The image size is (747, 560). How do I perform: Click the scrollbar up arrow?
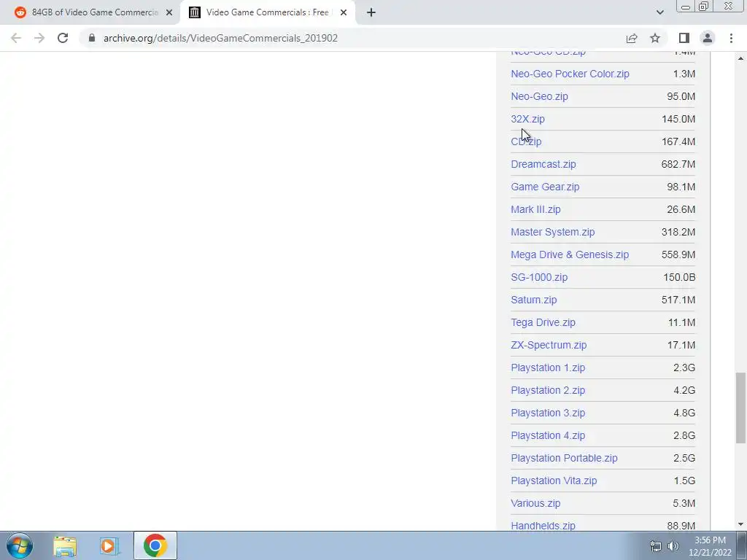point(740,58)
